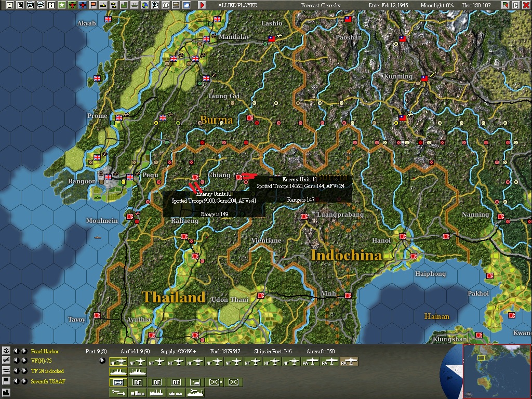Select the last PA aircraft unit, tan colored

point(349,362)
